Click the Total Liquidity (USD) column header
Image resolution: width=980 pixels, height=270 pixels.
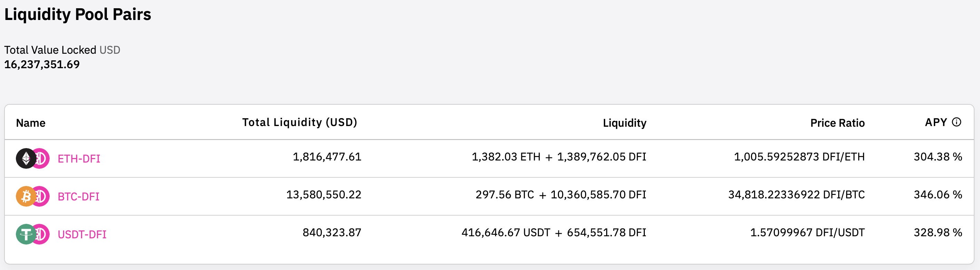point(299,122)
